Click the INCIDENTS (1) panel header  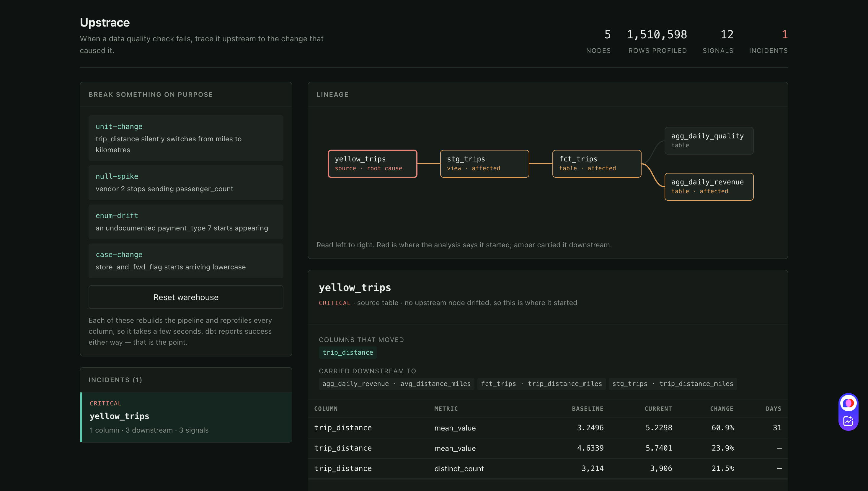pyautogui.click(x=115, y=380)
